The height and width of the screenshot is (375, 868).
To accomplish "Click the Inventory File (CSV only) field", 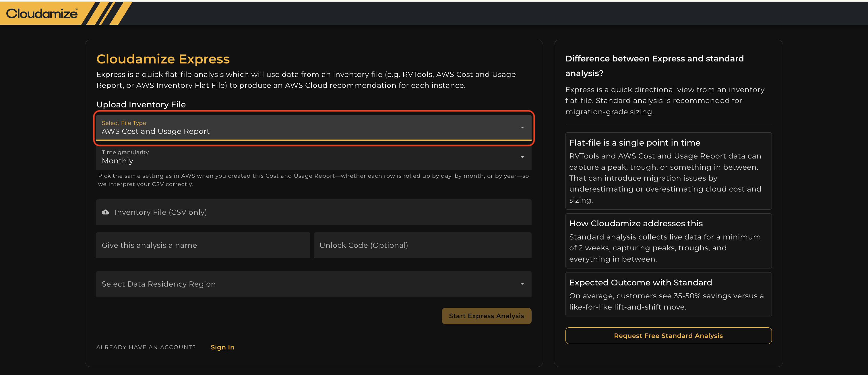I will coord(314,212).
